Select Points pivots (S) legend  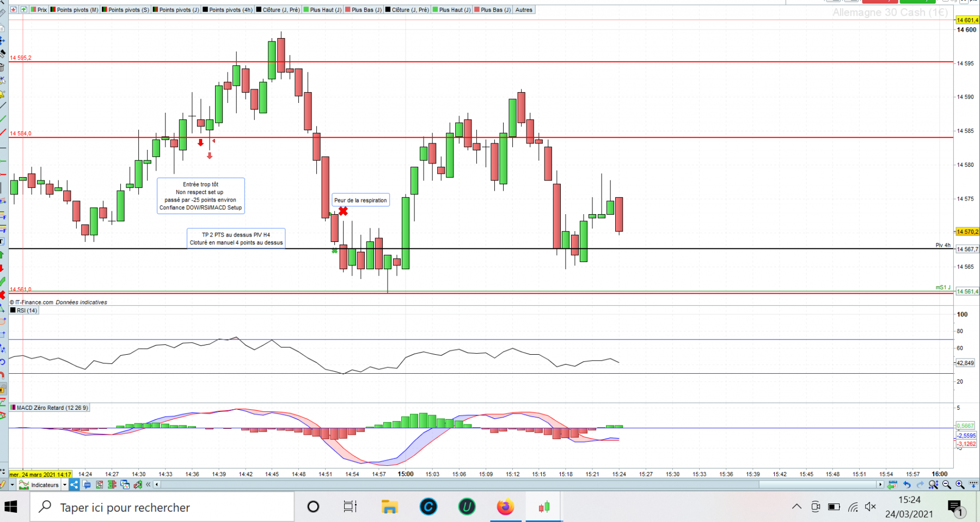[x=125, y=10]
